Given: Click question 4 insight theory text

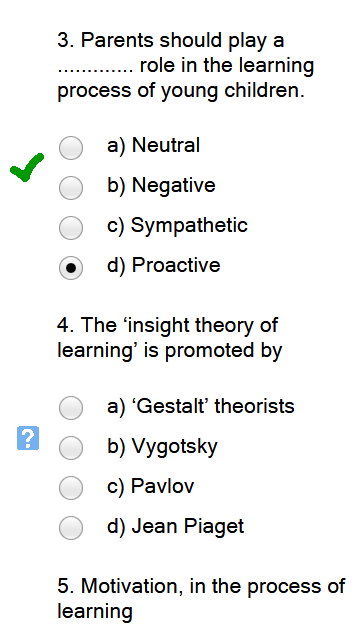Looking at the screenshot, I should point(170,338).
